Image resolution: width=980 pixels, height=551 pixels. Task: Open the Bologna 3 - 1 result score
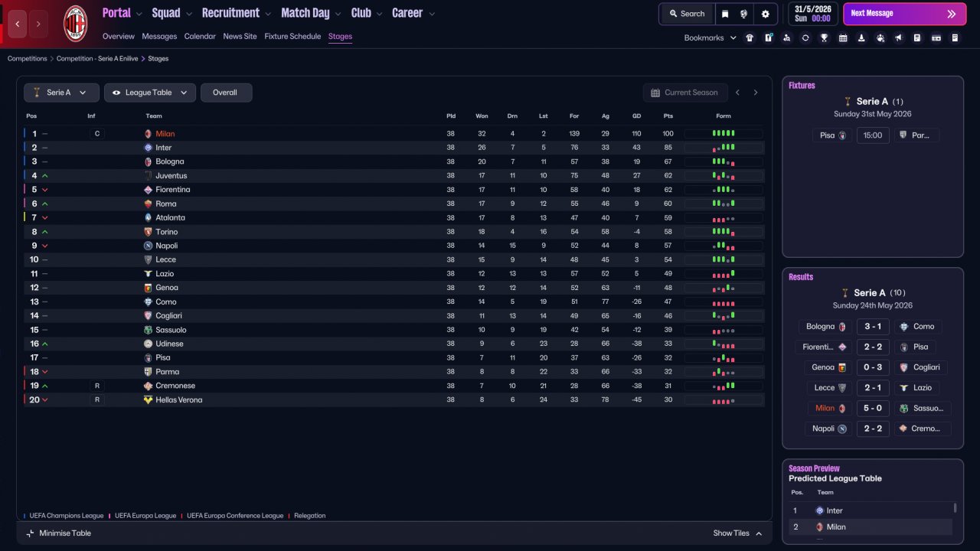point(873,327)
